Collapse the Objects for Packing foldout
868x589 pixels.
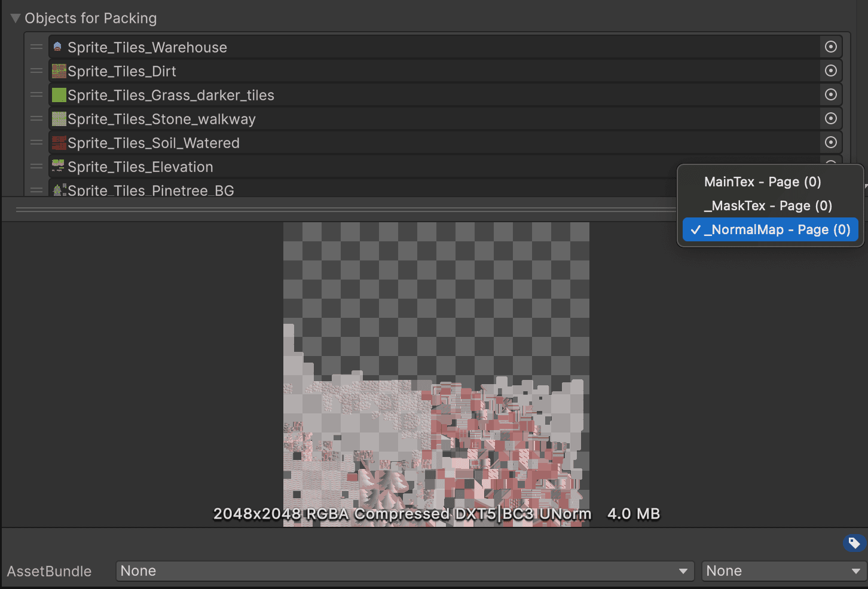[15, 18]
